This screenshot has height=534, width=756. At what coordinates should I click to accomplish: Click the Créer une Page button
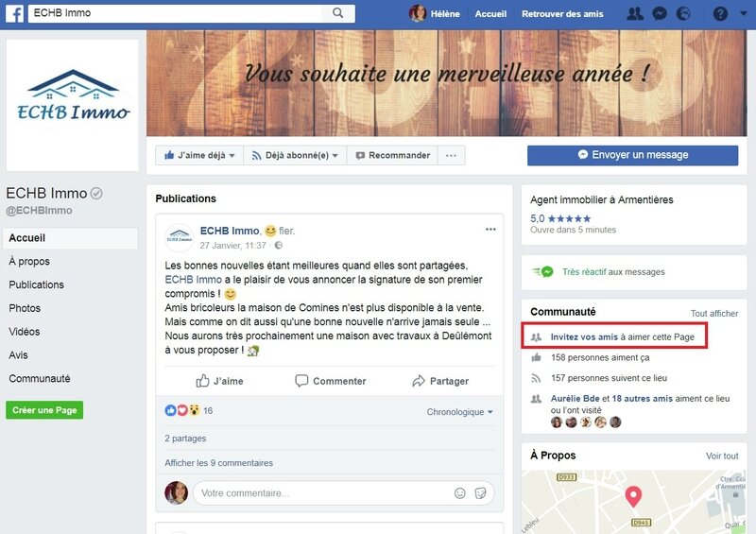pos(44,410)
